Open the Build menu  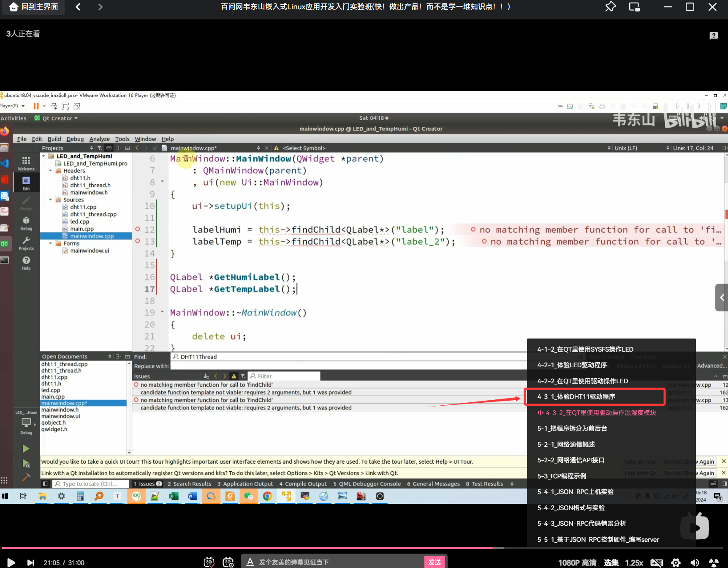[x=54, y=139]
